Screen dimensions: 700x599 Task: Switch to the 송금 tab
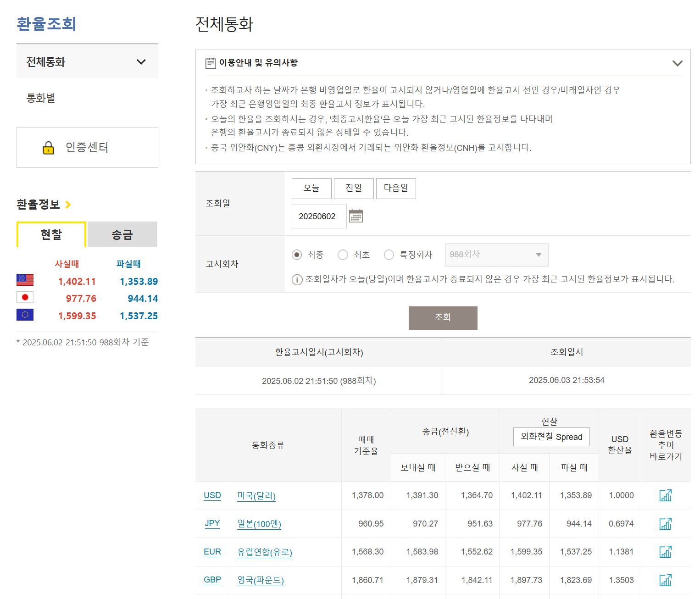(122, 234)
